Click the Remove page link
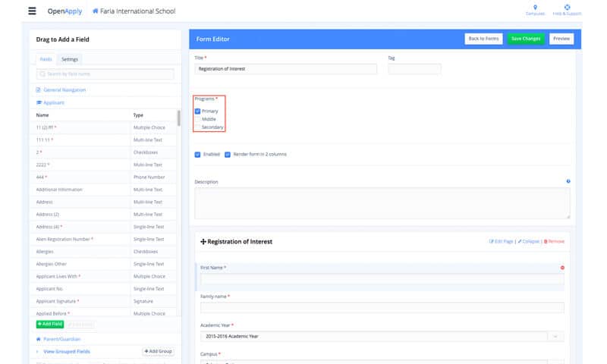The width and height of the screenshot is (607, 364). (554, 241)
